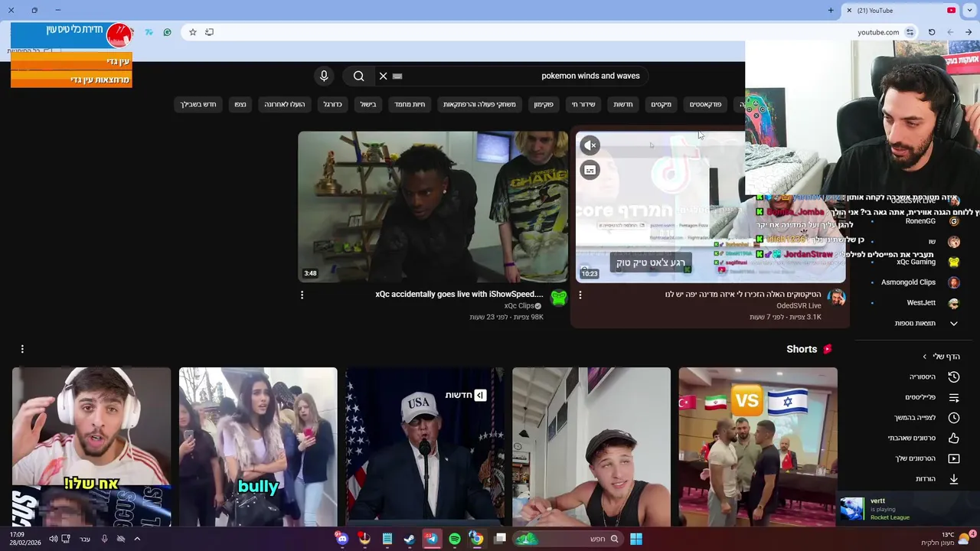
Task: Click taskbar volume speaker icon
Action: tap(53, 539)
